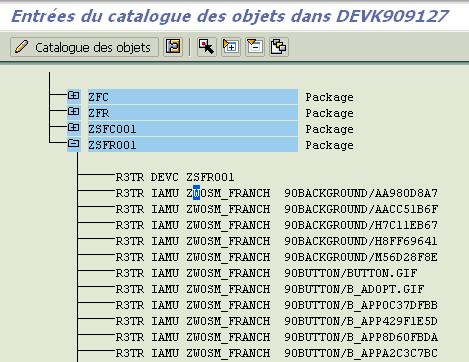
Task: Click the collapse subtree minus icon
Action: (255, 47)
